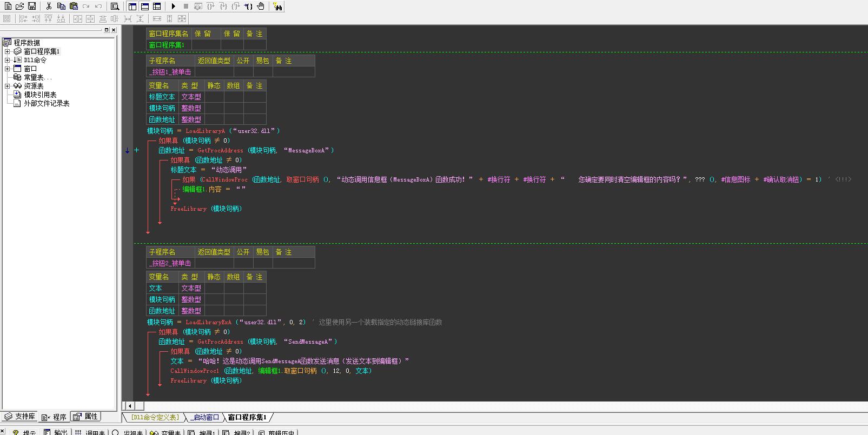Click the _按钮2_被单击 subroutine name cell
Viewport: 868px width, 435px height.
click(x=170, y=263)
